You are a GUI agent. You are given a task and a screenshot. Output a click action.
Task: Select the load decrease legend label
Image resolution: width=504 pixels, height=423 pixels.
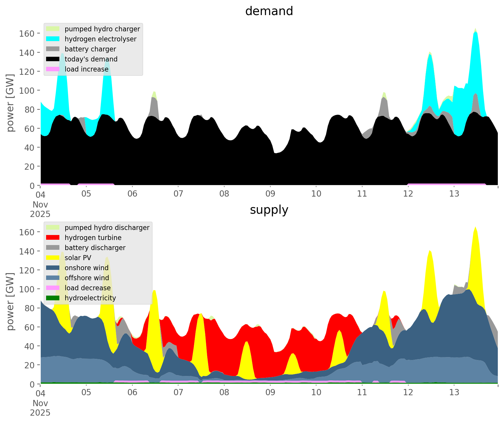[87, 288]
